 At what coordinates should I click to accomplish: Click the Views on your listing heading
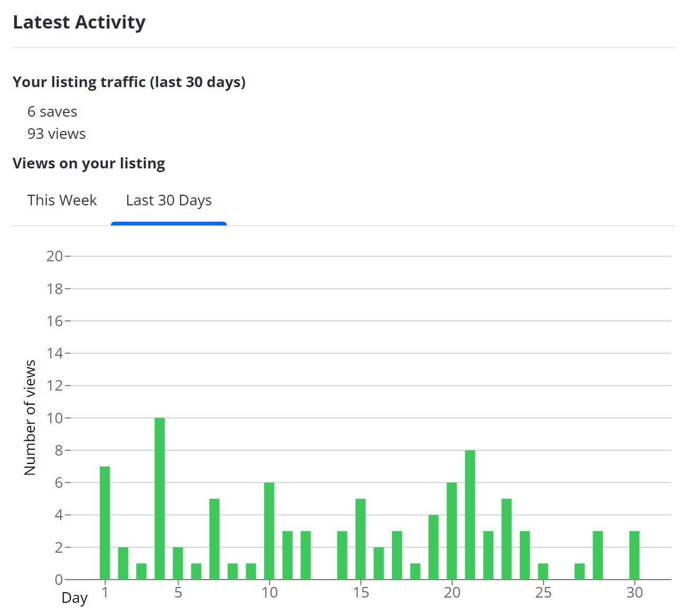89,164
